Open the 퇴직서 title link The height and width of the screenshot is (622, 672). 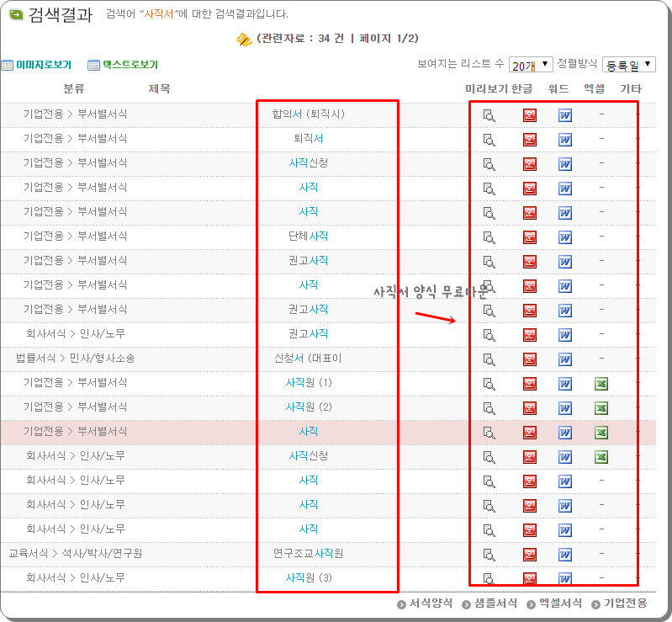pyautogui.click(x=309, y=138)
